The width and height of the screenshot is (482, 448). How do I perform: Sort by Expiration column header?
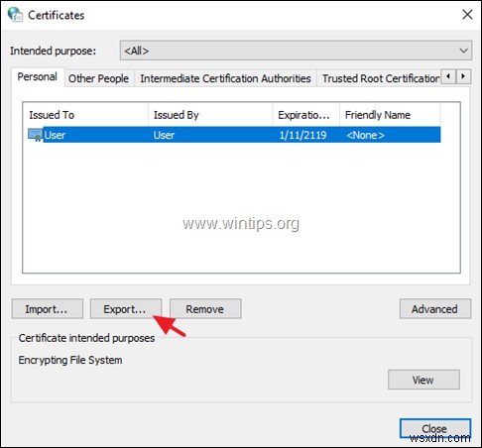tap(306, 115)
